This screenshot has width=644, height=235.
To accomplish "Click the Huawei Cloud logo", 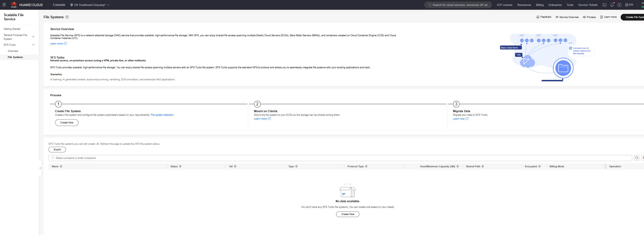I will (x=27, y=5).
